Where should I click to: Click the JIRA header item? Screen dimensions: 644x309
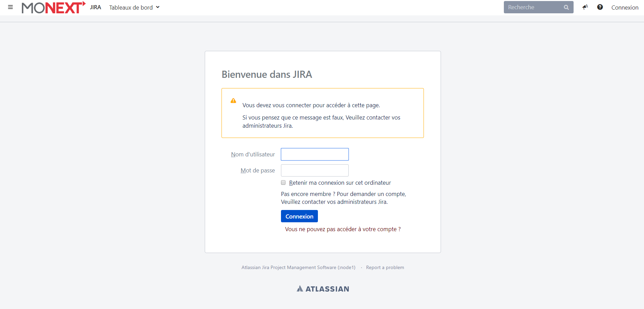[x=95, y=8]
